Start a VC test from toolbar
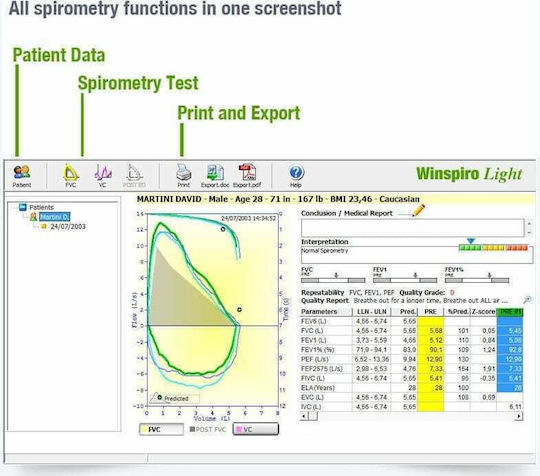This screenshot has width=540, height=476. coord(103,176)
